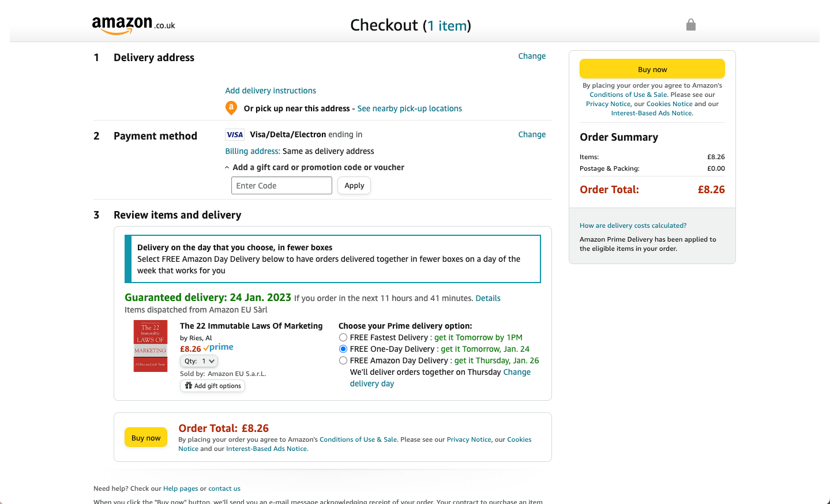Viewport: 830px width, 504px height.
Task: Select FREE Fastest Delivery option
Action: pyautogui.click(x=343, y=337)
